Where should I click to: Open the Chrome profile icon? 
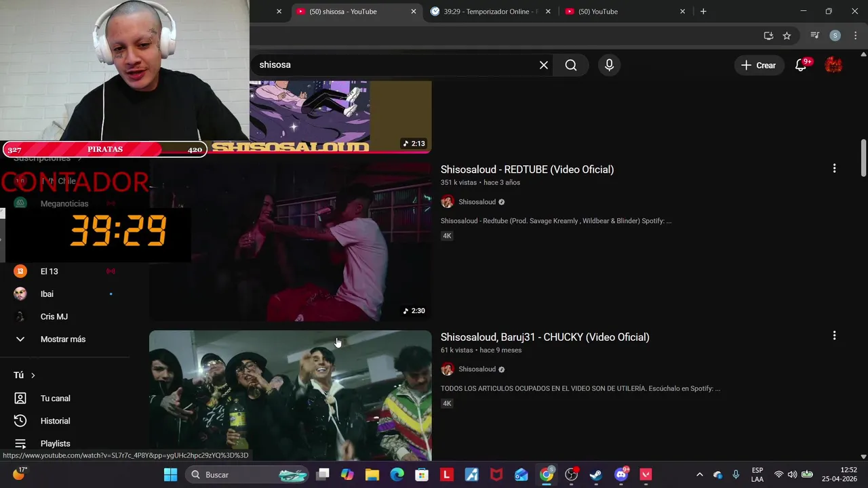[x=835, y=36]
